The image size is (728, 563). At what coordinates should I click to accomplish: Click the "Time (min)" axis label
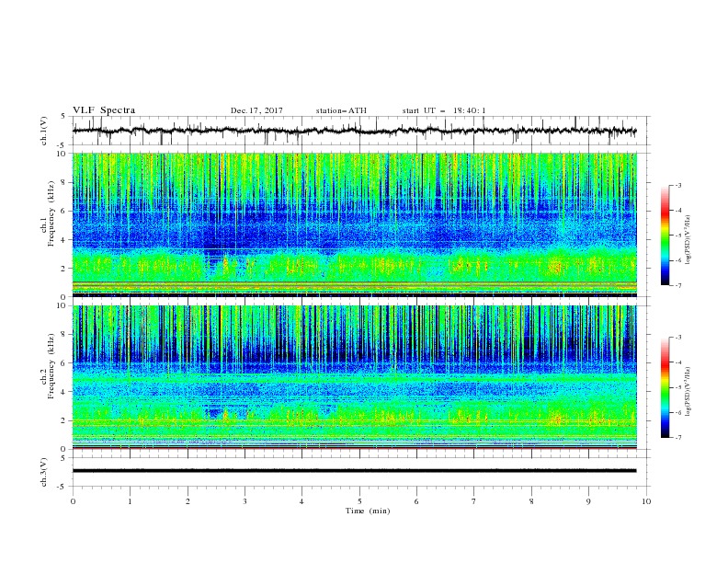[x=368, y=511]
